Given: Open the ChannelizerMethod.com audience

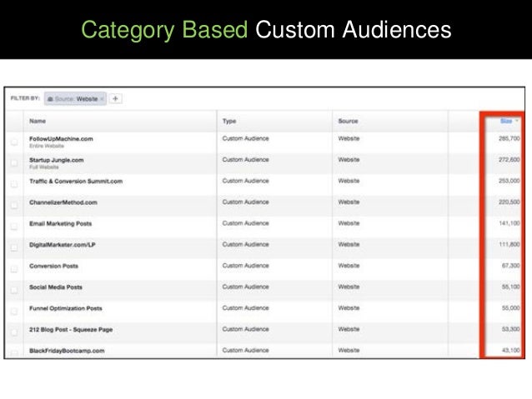Looking at the screenshot, I should (x=63, y=202).
